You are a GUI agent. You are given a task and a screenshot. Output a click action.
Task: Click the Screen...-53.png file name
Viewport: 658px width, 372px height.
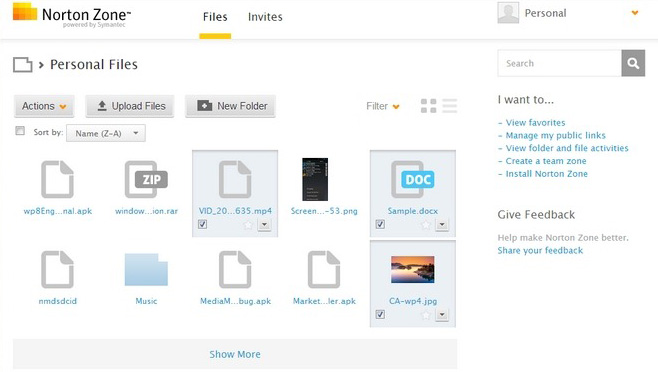click(x=324, y=211)
